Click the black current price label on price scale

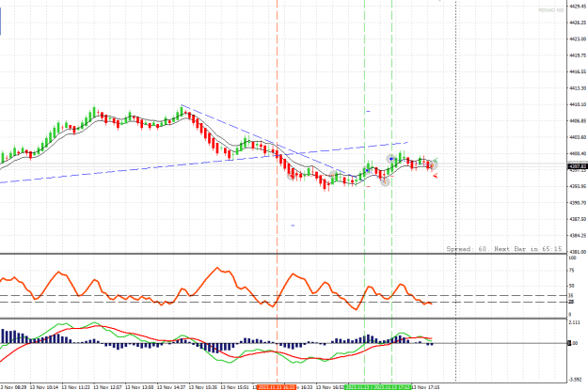click(578, 166)
